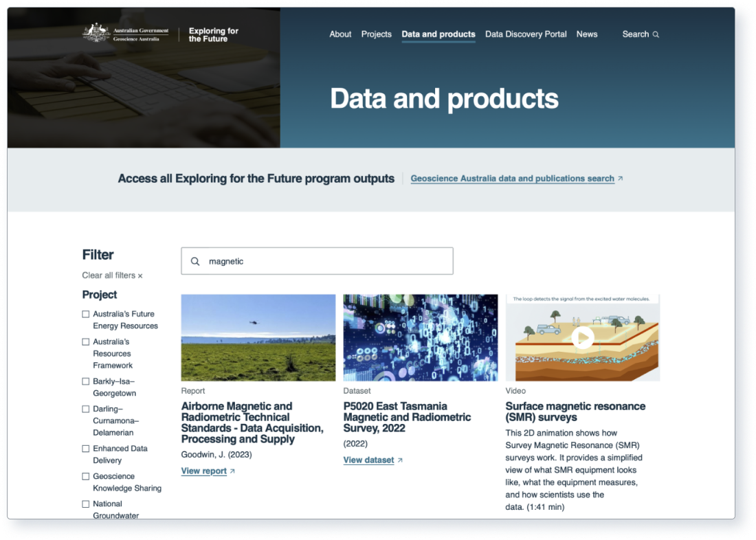Viewport: 756px width, 540px height.
Task: Switch to the Projects navigation tab
Action: point(376,34)
